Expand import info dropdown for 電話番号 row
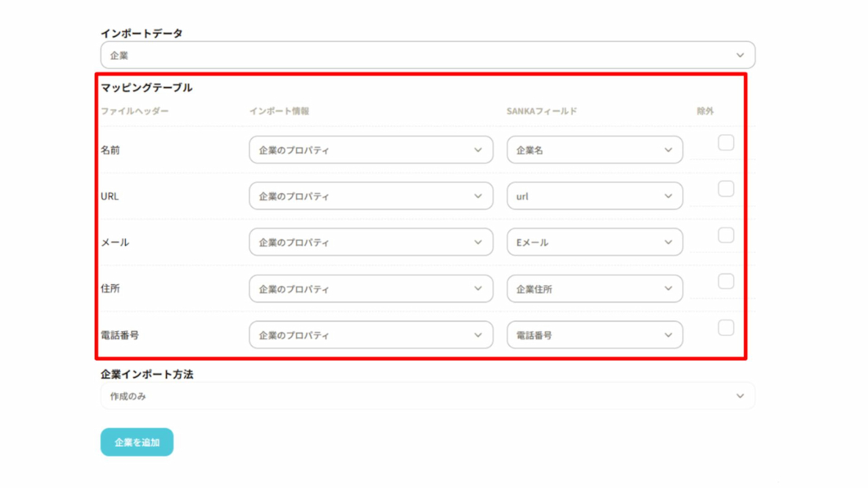This screenshot has width=868, height=488. click(x=371, y=335)
